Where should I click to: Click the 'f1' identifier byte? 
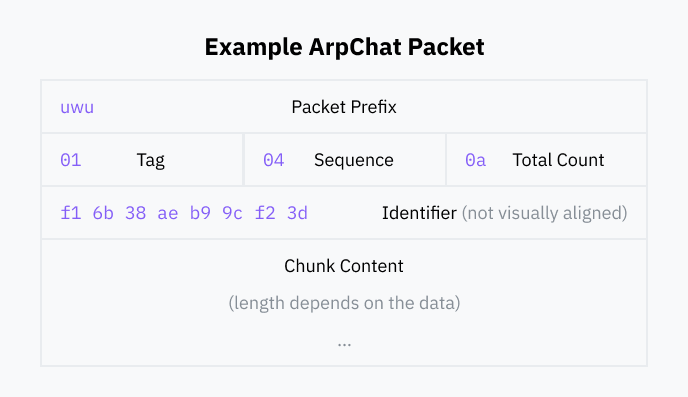[71, 213]
